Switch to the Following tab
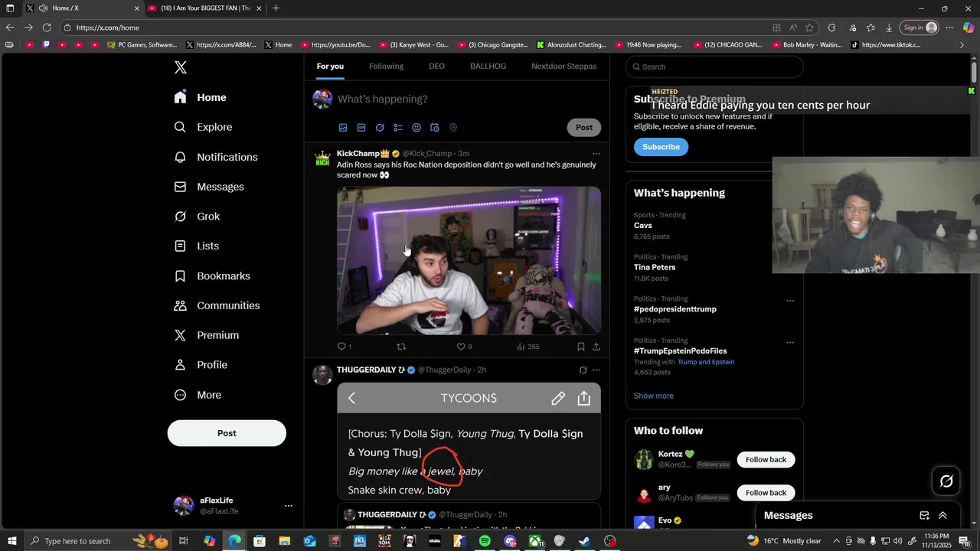The height and width of the screenshot is (551, 980). coord(386,67)
